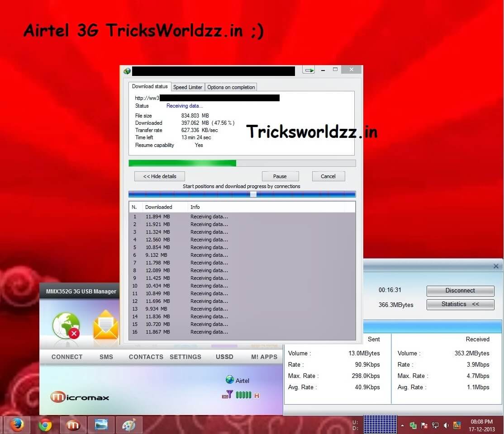Image resolution: width=504 pixels, height=434 pixels.
Task: Select USSD in the USB Manager menu
Action: tap(224, 357)
